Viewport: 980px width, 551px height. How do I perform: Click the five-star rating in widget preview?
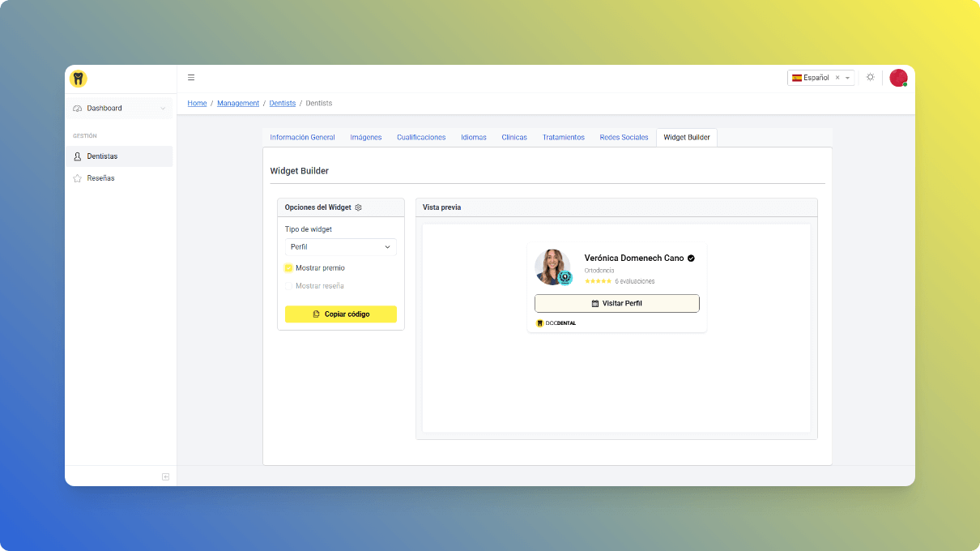pos(598,281)
